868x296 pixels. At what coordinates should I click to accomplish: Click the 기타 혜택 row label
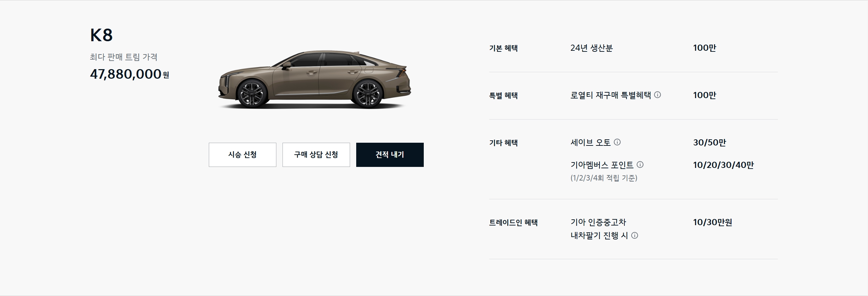click(x=503, y=143)
